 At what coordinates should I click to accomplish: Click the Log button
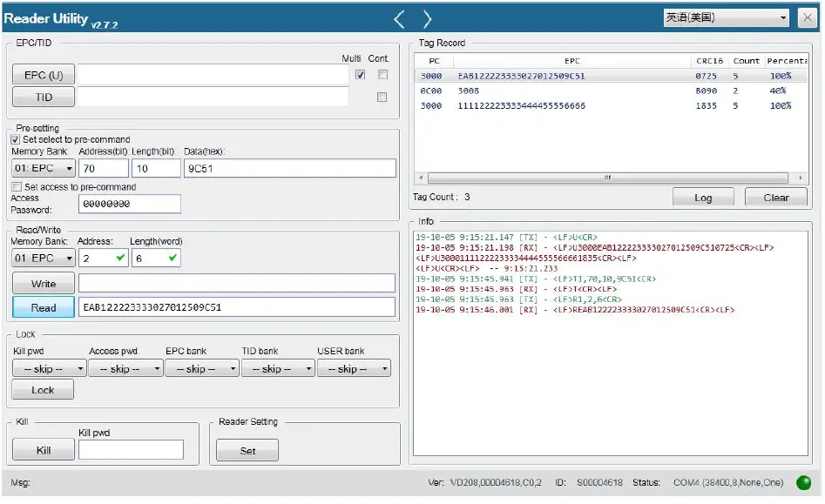click(703, 198)
